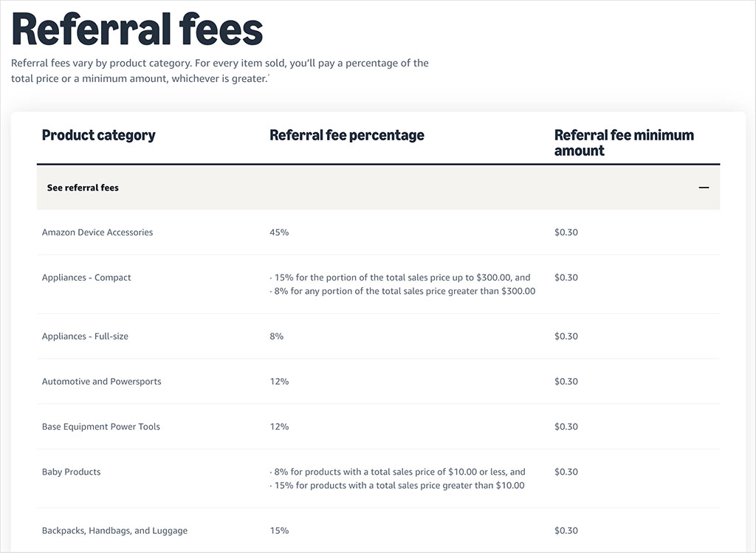Click the $0.30 minimum for Baby Products
756x553 pixels.
[566, 471]
